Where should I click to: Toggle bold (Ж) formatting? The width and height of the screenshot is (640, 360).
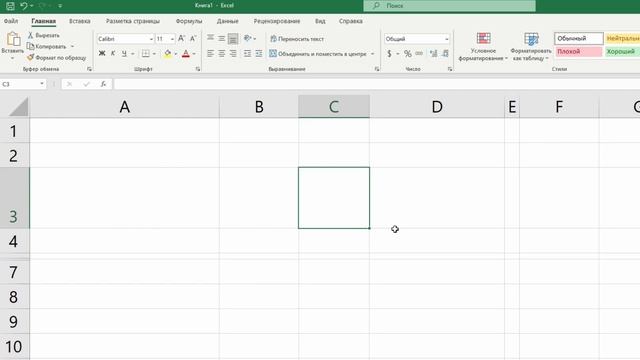pyautogui.click(x=102, y=53)
